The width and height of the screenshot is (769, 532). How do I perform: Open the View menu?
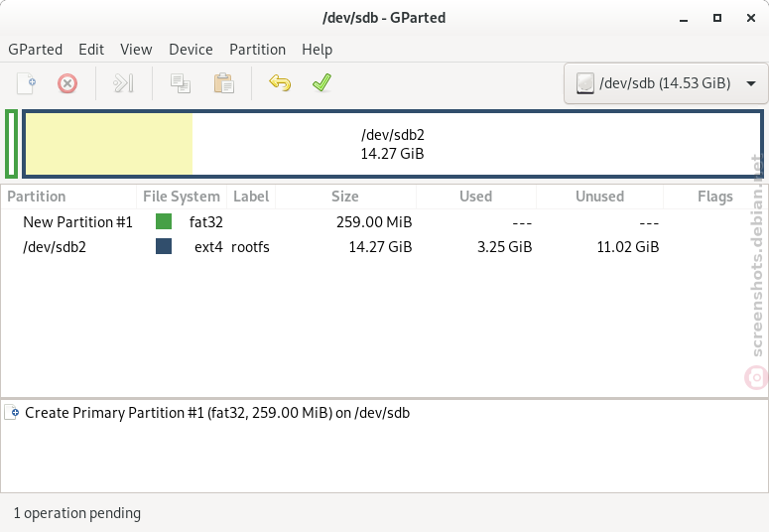tap(136, 49)
